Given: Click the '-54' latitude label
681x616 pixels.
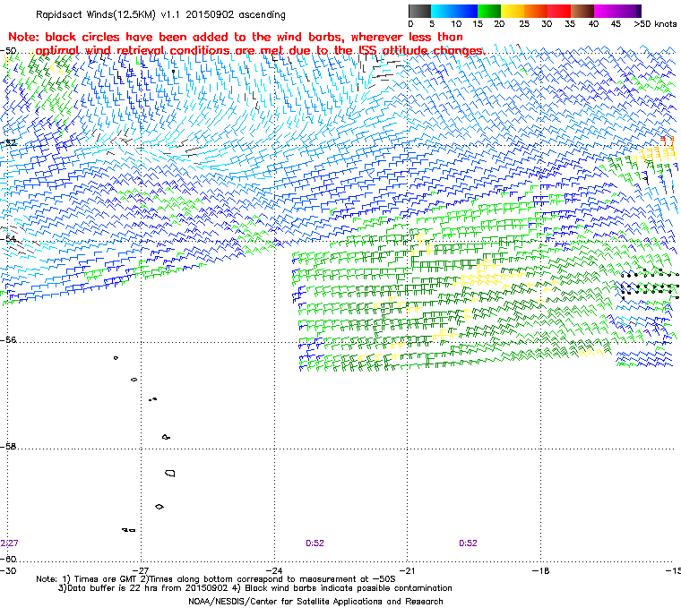Looking at the screenshot, I should pyautogui.click(x=8, y=239).
